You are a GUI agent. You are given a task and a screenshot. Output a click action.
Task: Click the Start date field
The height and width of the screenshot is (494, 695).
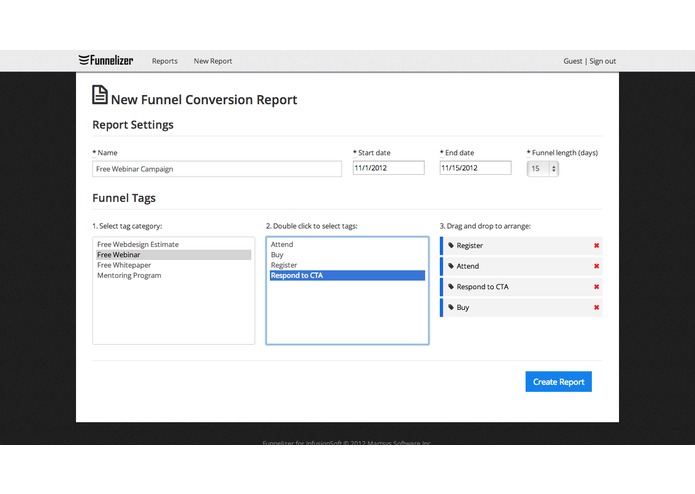pyautogui.click(x=388, y=168)
